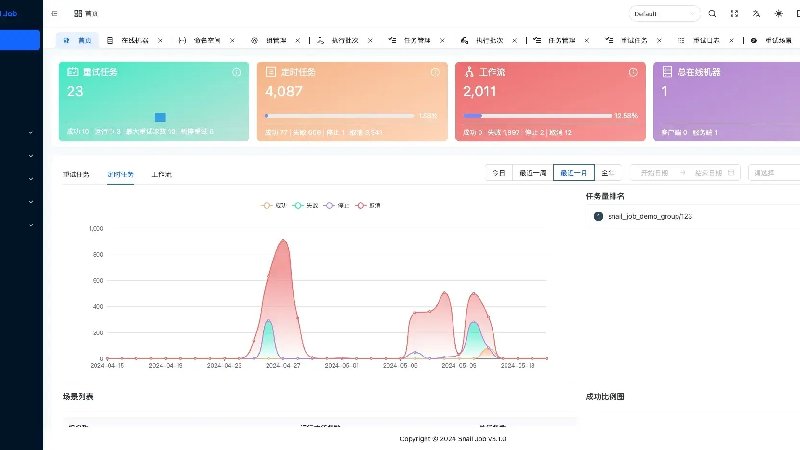
Task: Click the 工作流 card branch icon
Action: 469,72
